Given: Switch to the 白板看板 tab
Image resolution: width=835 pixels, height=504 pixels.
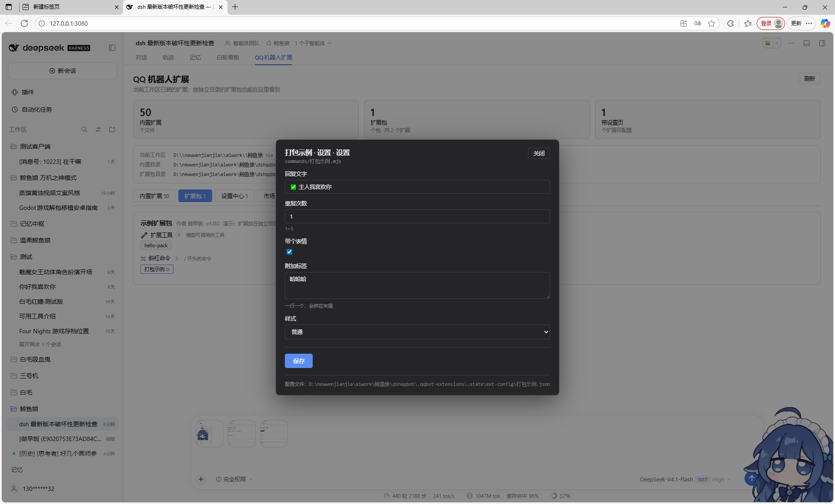Looking at the screenshot, I should point(228,57).
